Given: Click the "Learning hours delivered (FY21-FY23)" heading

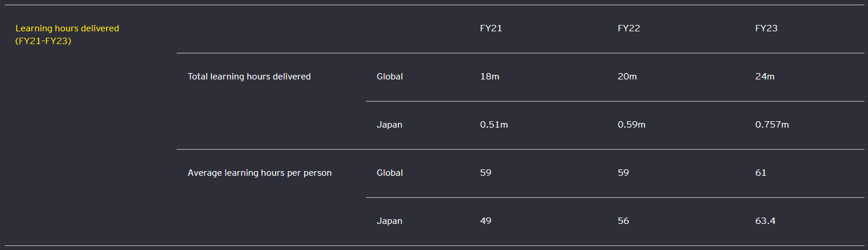Looking at the screenshot, I should 67,35.
